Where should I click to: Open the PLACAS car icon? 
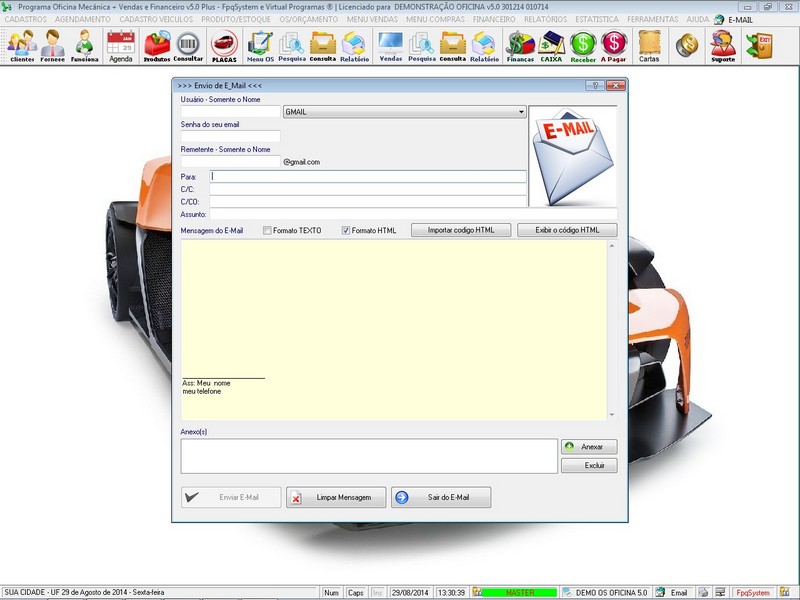click(x=224, y=45)
